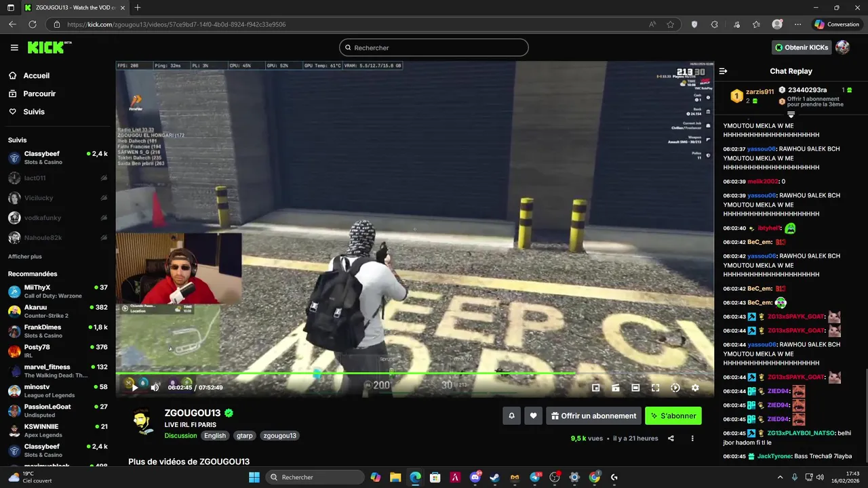
Task: Show hidden system tray icons
Action: [x=780, y=477]
